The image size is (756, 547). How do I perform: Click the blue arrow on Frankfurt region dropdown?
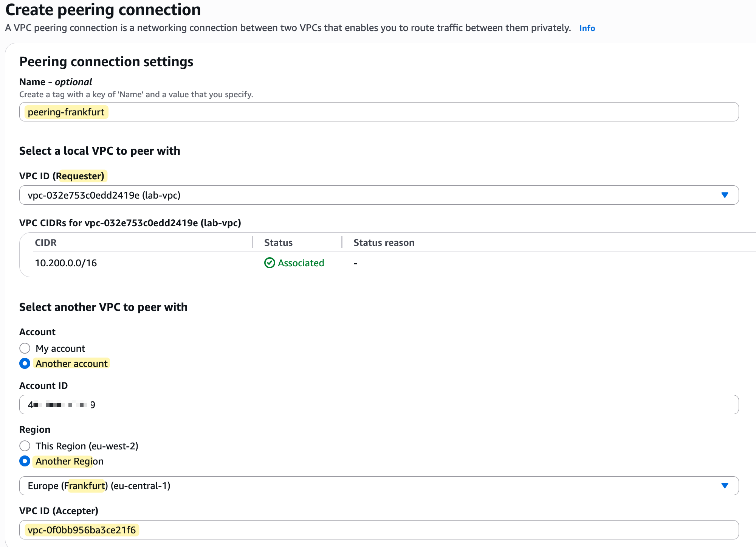point(724,486)
